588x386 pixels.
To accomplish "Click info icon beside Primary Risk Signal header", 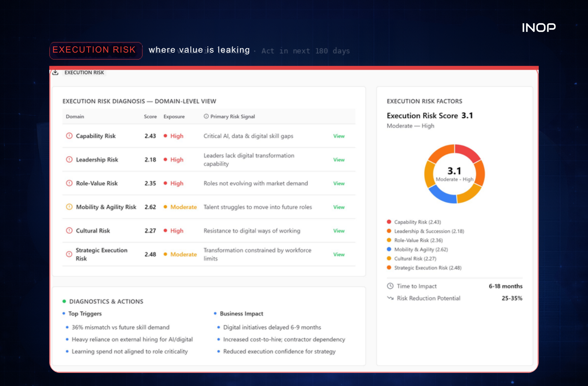I will pyautogui.click(x=206, y=116).
